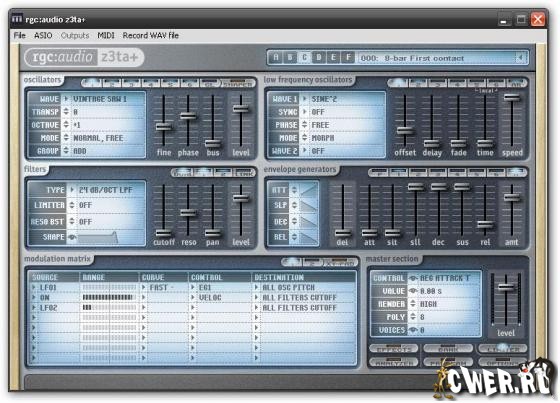Select preset bank D button
The height and width of the screenshot is (403, 560).
coord(319,57)
